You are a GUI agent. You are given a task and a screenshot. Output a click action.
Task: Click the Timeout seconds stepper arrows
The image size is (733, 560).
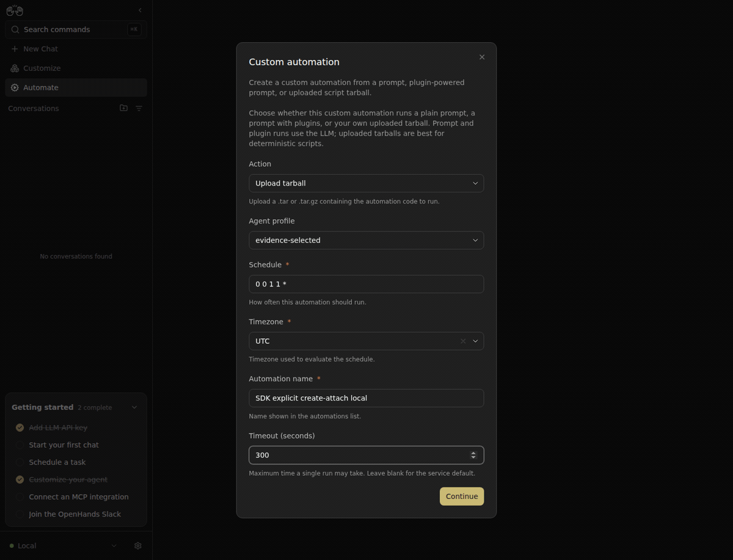click(473, 455)
